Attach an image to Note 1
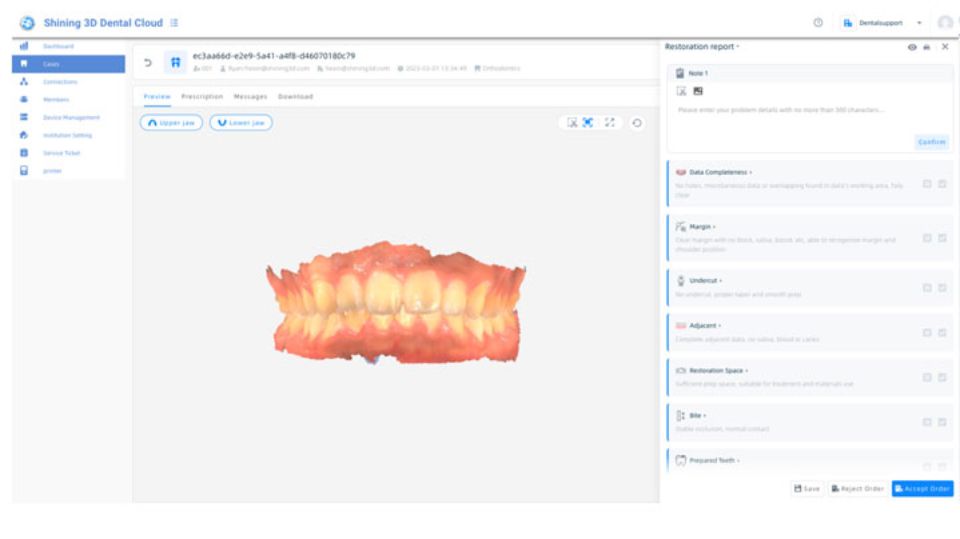This screenshot has width=960, height=539. pos(697,91)
